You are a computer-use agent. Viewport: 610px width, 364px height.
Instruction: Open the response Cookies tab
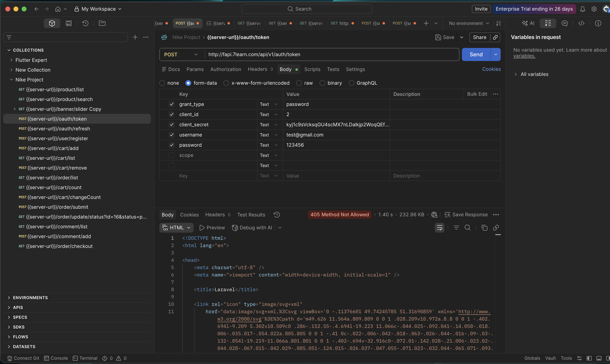tap(189, 215)
